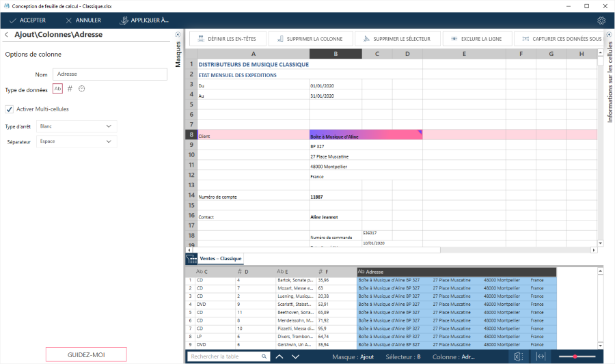This screenshot has height=364, width=615.
Task: Uncheck Activer Multi-cellules checkbox
Action: (10, 109)
